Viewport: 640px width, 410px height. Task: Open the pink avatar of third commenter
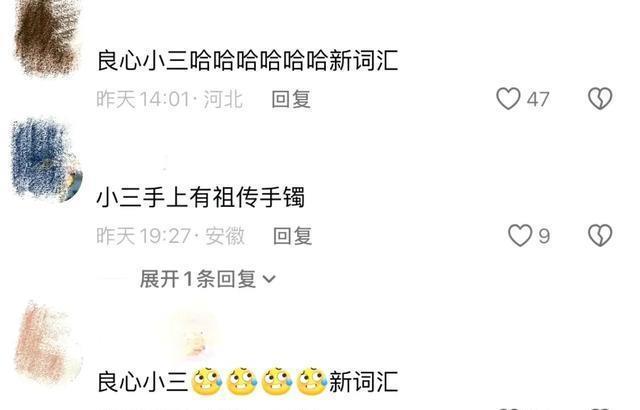click(x=48, y=343)
